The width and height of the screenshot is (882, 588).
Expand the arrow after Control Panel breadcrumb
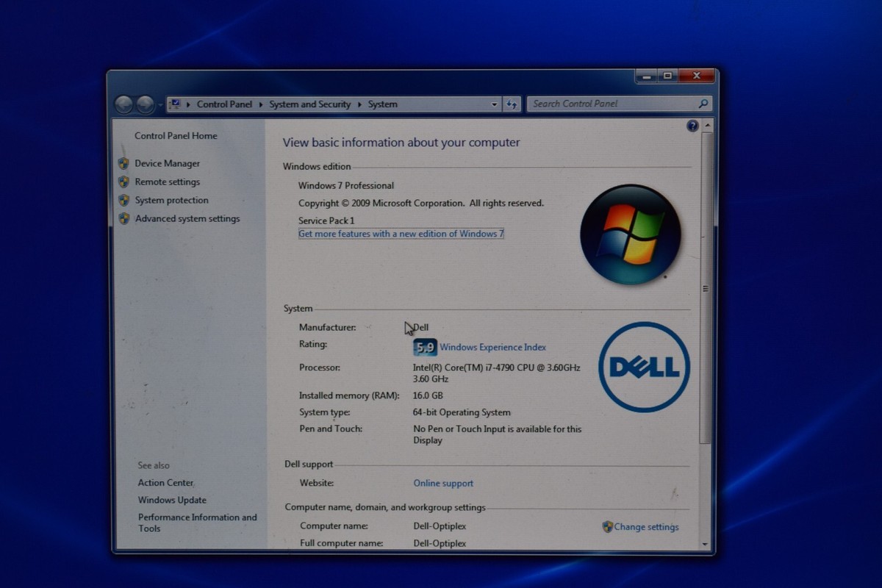(x=261, y=104)
